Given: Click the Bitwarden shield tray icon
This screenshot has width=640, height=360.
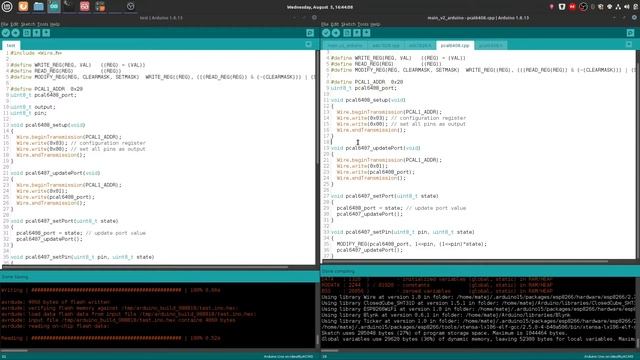Looking at the screenshot, I should (x=562, y=7).
